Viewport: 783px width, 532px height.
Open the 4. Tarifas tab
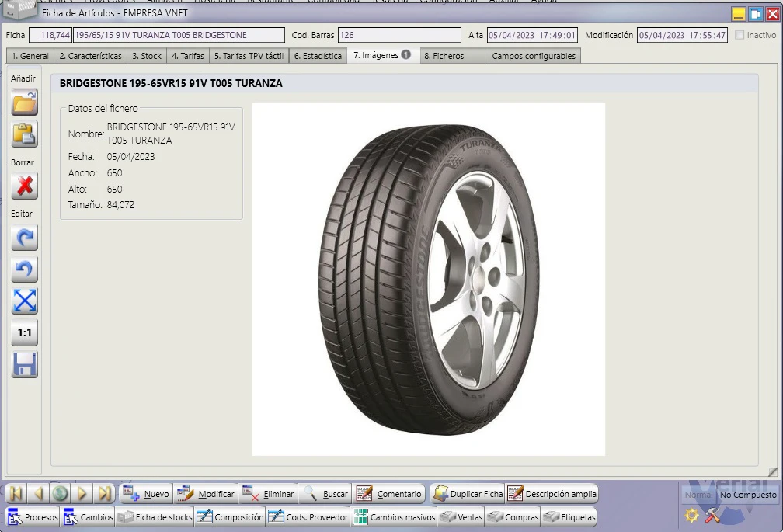pyautogui.click(x=188, y=56)
